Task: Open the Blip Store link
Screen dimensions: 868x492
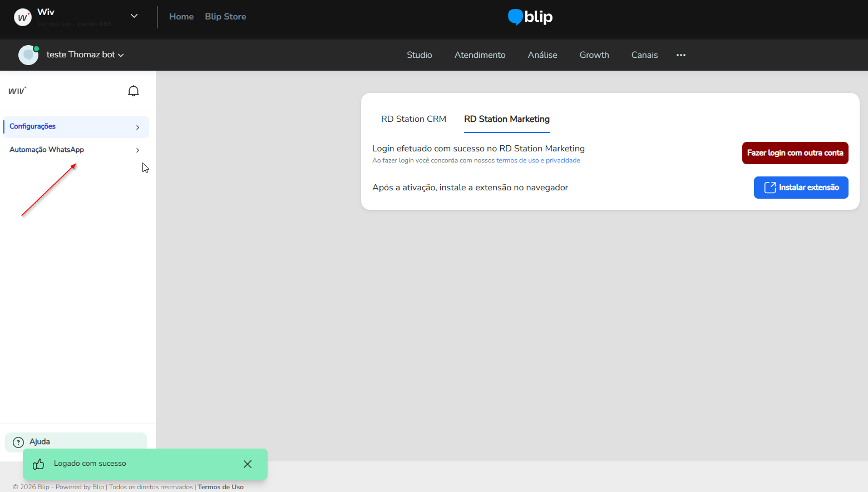Action: pos(225,17)
